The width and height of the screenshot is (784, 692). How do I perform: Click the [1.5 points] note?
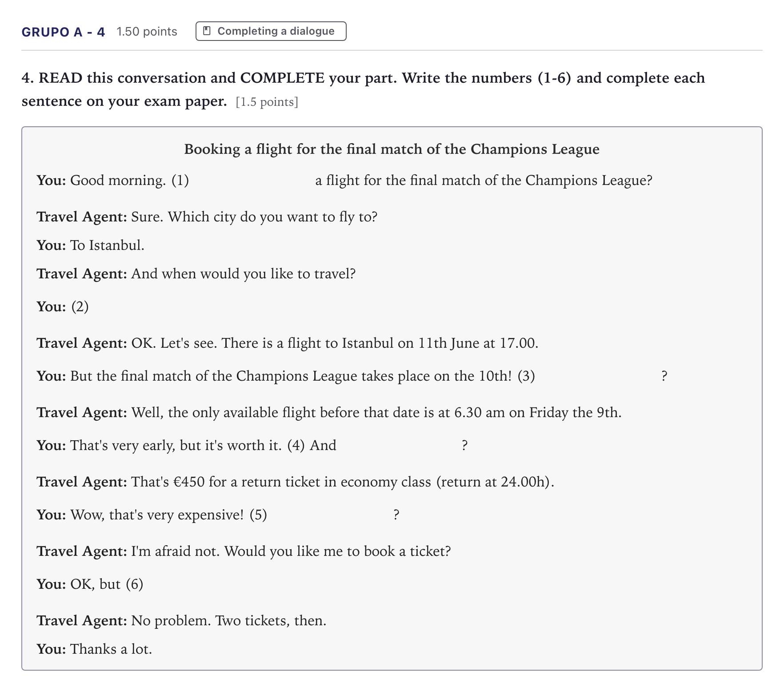click(267, 102)
